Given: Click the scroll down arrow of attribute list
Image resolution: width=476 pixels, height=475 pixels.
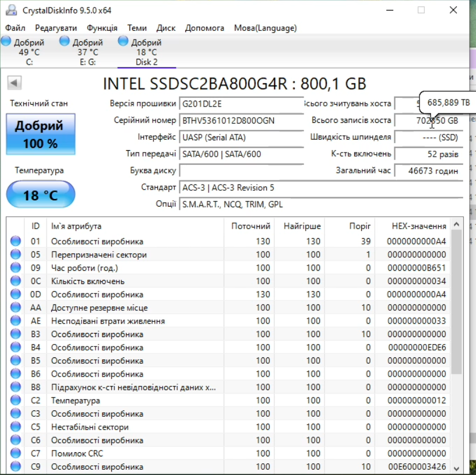Looking at the screenshot, I should (456, 468).
